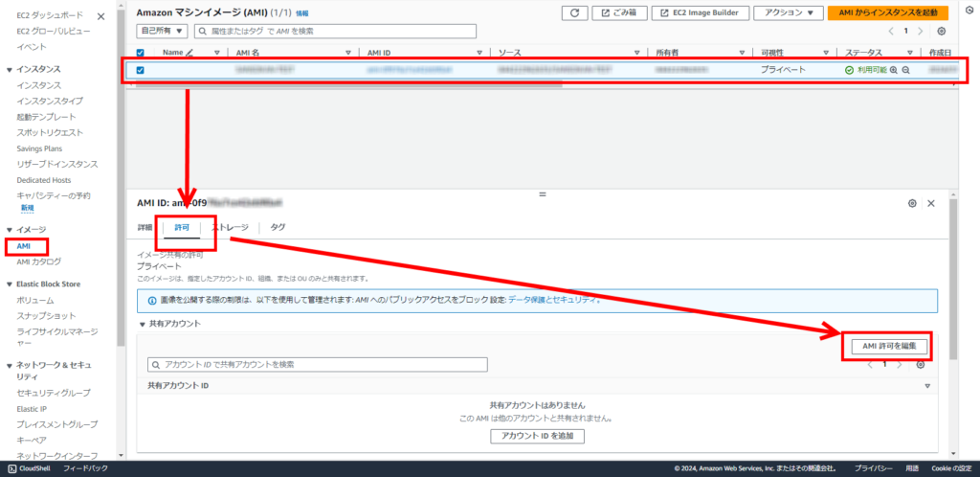Sort by ソース column arrow
This screenshot has width=980, height=477.
pyautogui.click(x=636, y=53)
